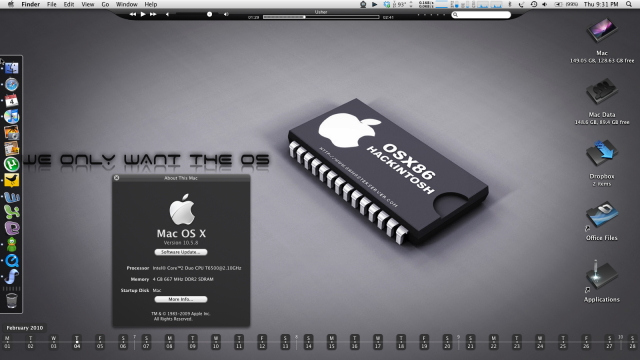This screenshot has height=360, width=640.
Task: Click the volume slider knob in player
Action: click(209, 14)
